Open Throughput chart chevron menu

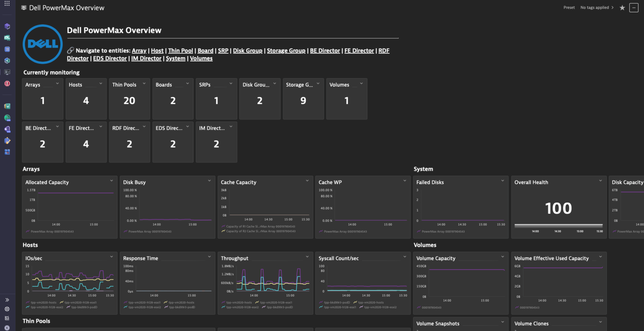coord(307,257)
